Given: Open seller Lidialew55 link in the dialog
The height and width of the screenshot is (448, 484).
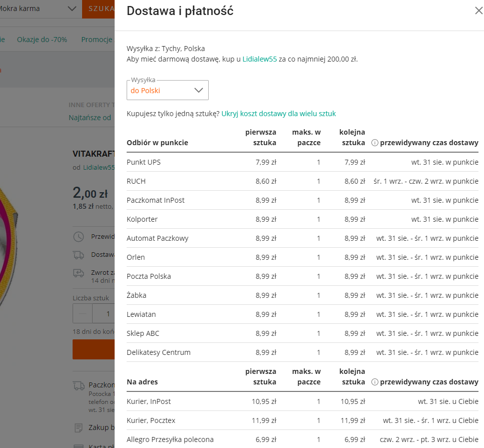Looking at the screenshot, I should (259, 59).
